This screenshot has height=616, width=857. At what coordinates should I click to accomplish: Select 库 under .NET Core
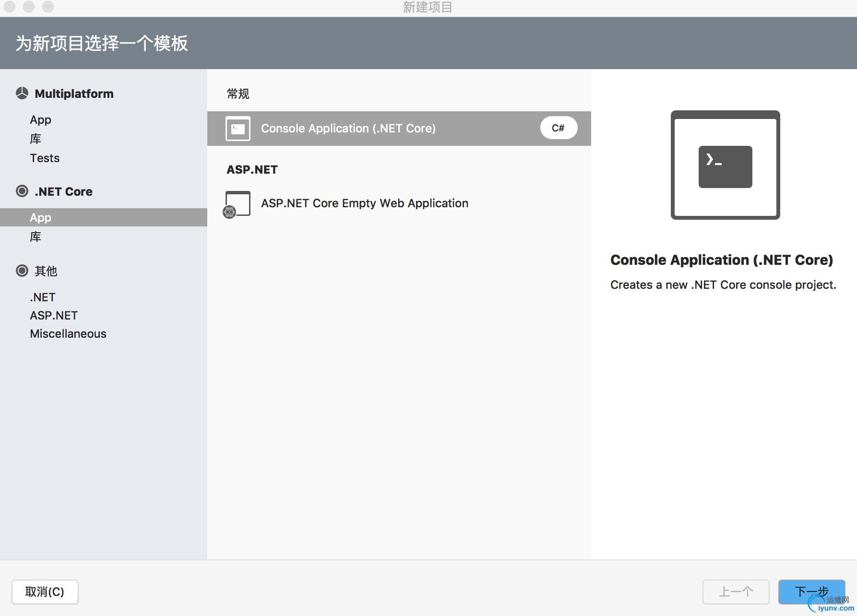(x=36, y=237)
